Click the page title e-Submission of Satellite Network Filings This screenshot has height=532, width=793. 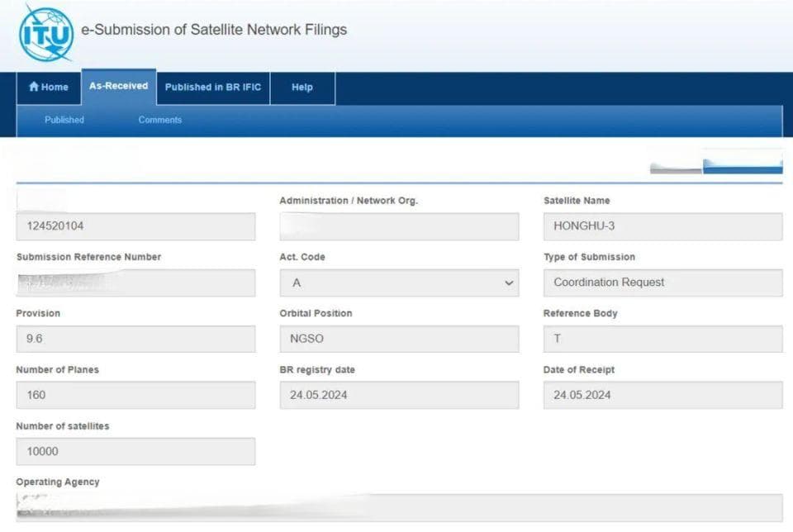coord(214,30)
